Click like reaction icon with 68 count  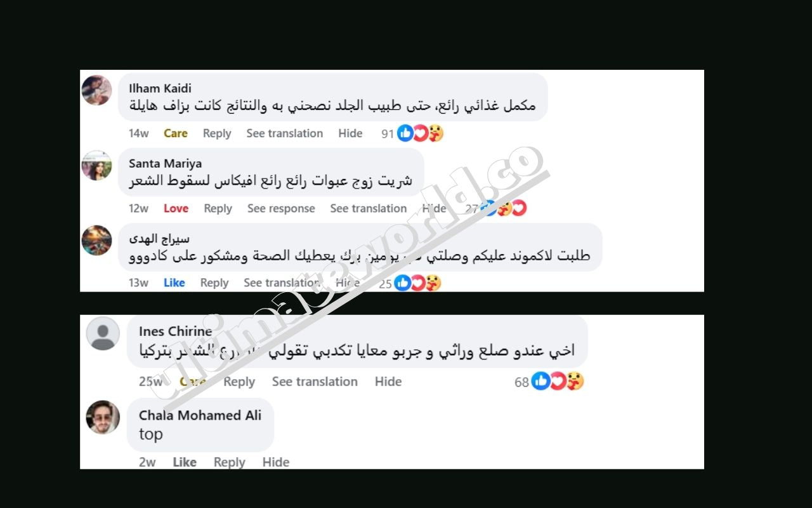[x=540, y=381]
